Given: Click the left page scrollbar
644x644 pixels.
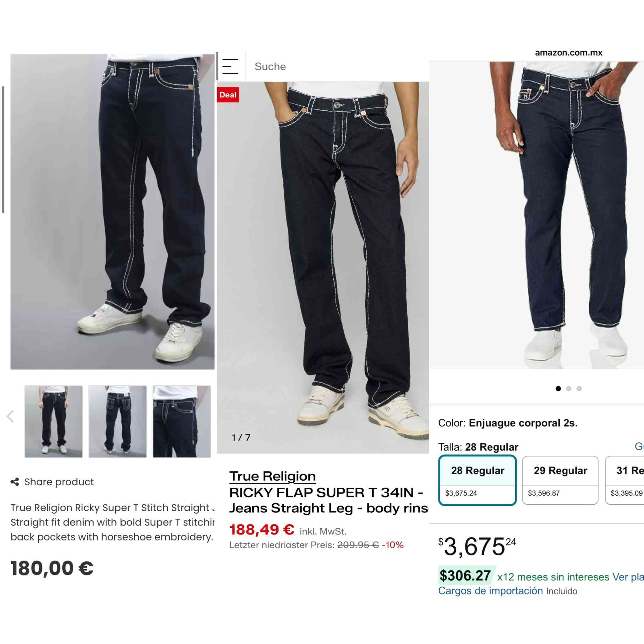Looking at the screenshot, I should 3,149.
